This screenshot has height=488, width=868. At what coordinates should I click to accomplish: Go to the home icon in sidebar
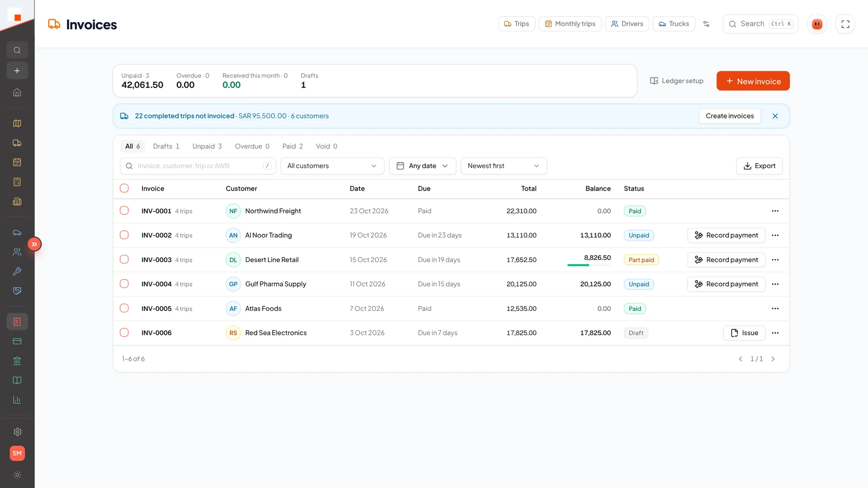tap(17, 92)
